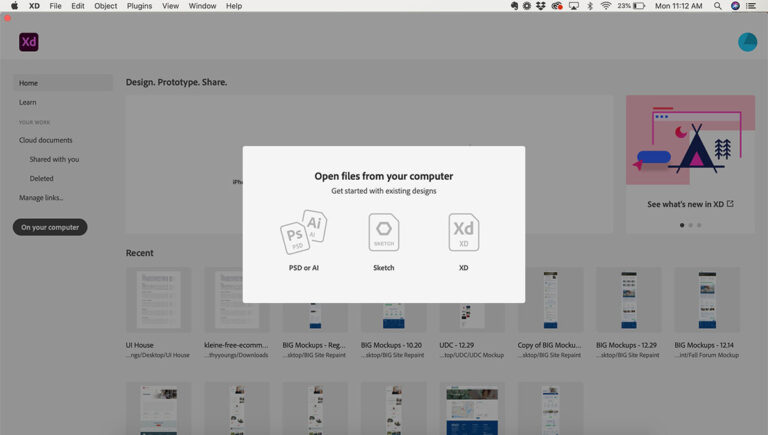Open the View menu

(170, 6)
